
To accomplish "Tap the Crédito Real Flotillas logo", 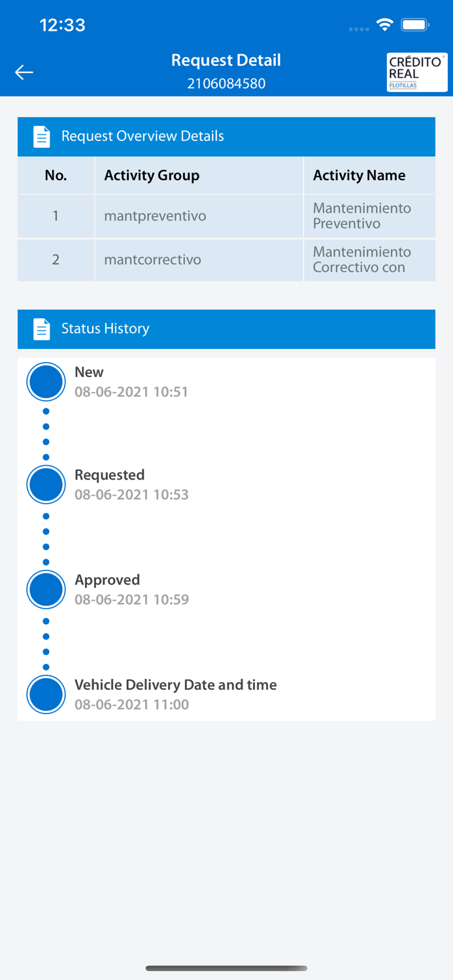I will (416, 72).
